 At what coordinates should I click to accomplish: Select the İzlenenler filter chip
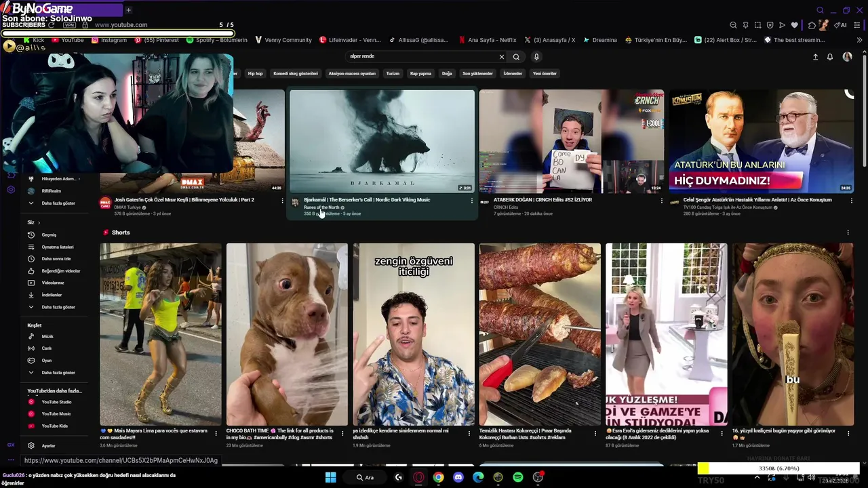click(513, 73)
